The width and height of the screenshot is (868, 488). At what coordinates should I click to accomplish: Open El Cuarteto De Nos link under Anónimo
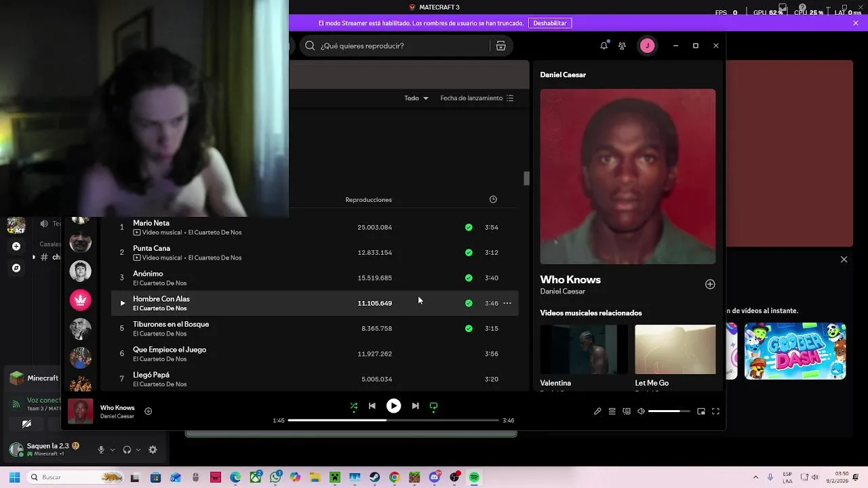click(159, 283)
